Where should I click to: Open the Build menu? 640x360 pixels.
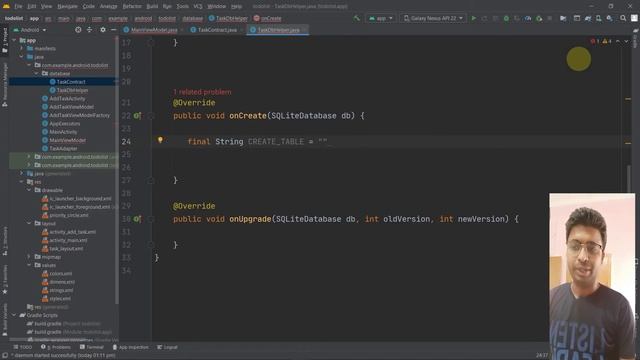click(152, 7)
